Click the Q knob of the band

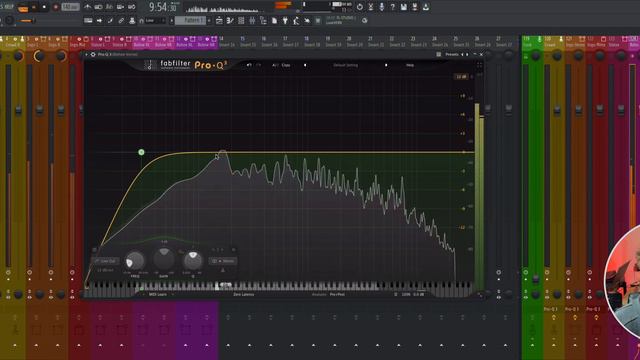point(193,260)
